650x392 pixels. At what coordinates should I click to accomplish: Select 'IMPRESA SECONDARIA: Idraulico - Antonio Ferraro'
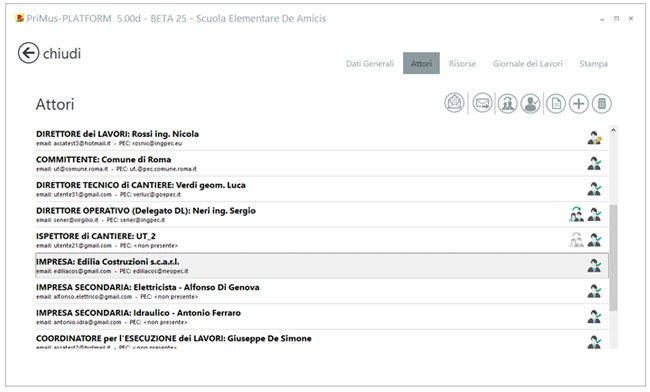[322, 317]
